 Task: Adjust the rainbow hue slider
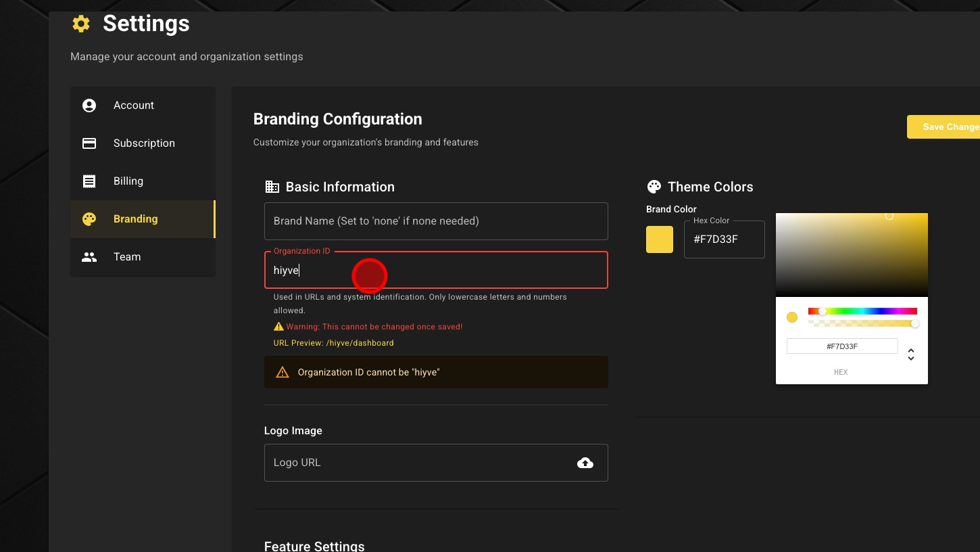pyautogui.click(x=862, y=311)
